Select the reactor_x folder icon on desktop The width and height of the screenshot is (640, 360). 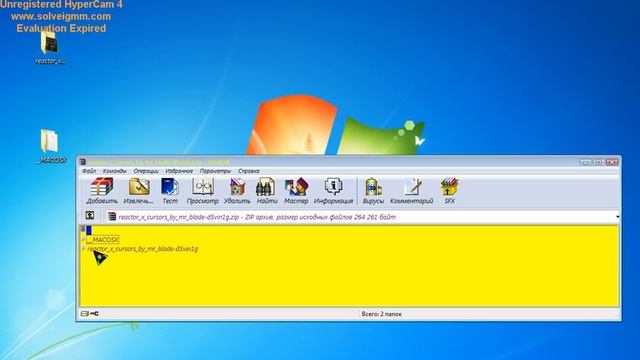49,43
